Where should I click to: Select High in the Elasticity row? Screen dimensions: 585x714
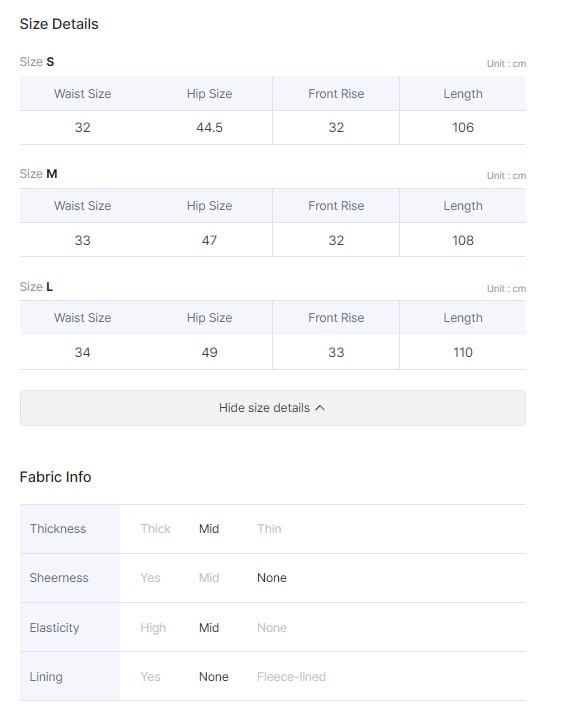(x=153, y=628)
